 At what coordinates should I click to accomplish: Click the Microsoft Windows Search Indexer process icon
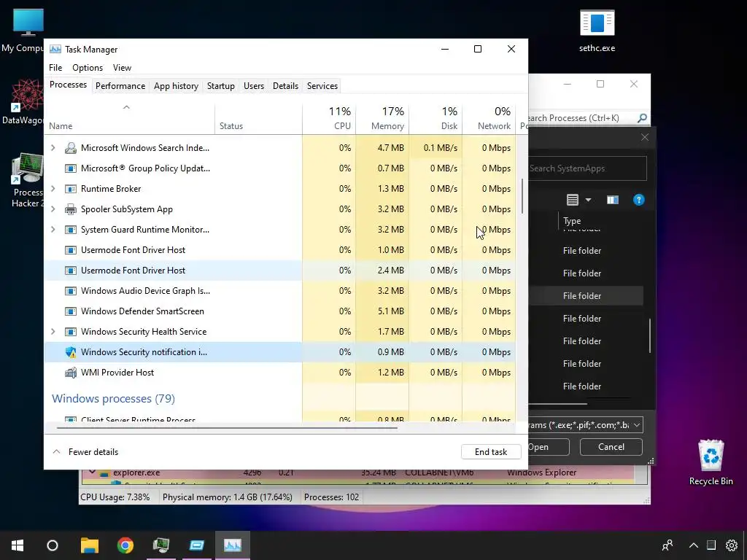click(x=71, y=148)
